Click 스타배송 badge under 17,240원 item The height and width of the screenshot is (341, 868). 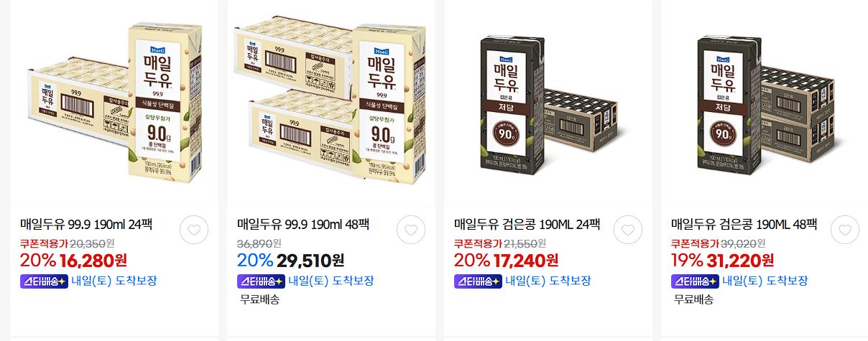(x=478, y=281)
